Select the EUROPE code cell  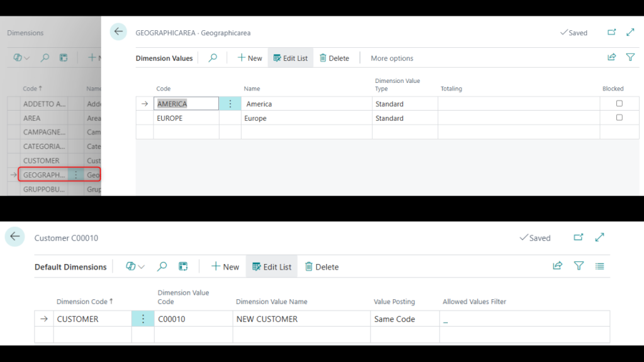[x=186, y=118]
